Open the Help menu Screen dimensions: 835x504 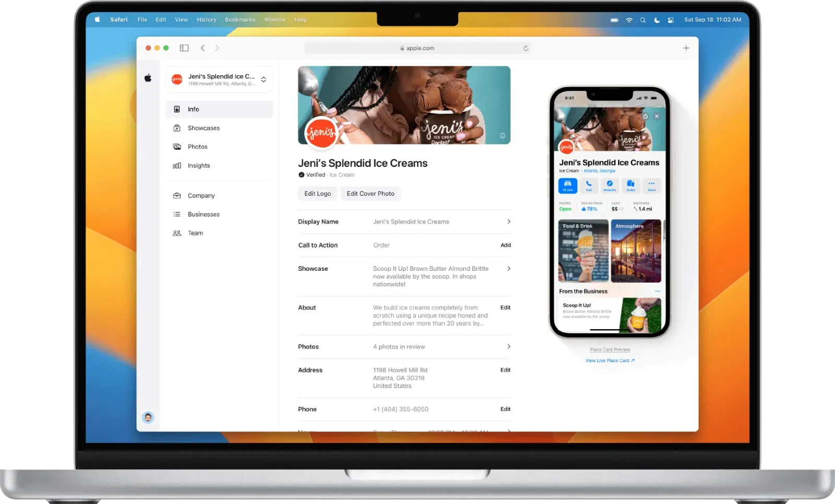[x=301, y=19]
